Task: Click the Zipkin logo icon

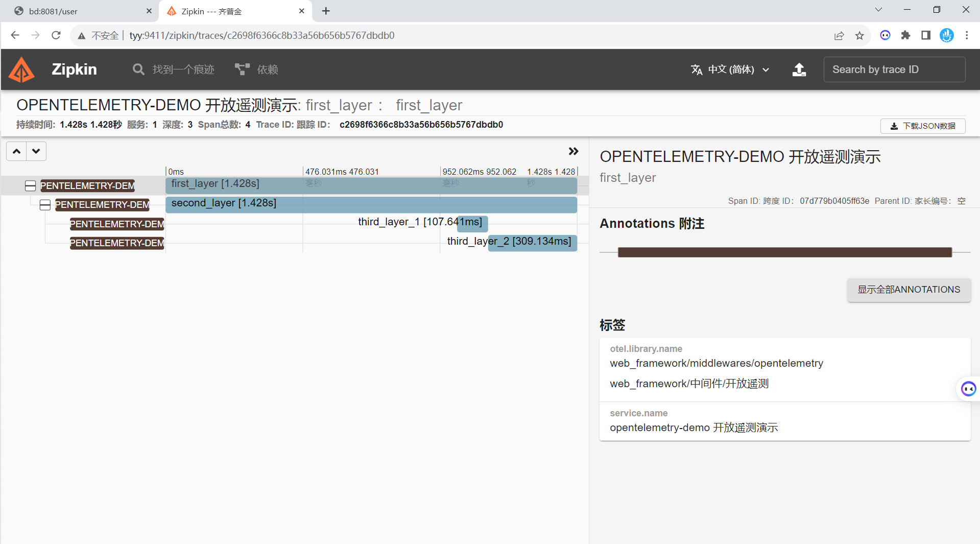Action: coord(22,69)
